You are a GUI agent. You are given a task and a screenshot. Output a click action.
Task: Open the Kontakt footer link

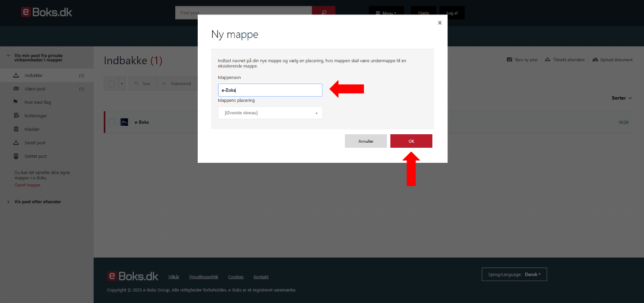[261, 277]
